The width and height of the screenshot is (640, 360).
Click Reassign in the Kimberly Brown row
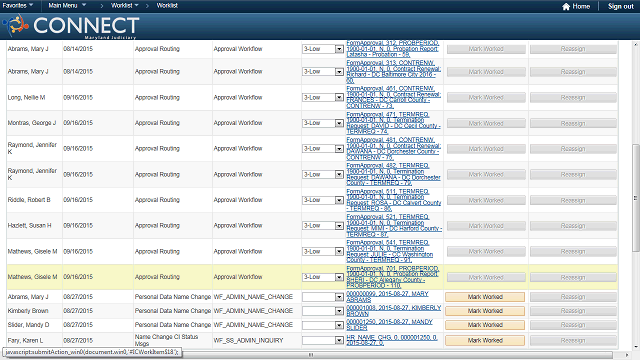point(573,311)
